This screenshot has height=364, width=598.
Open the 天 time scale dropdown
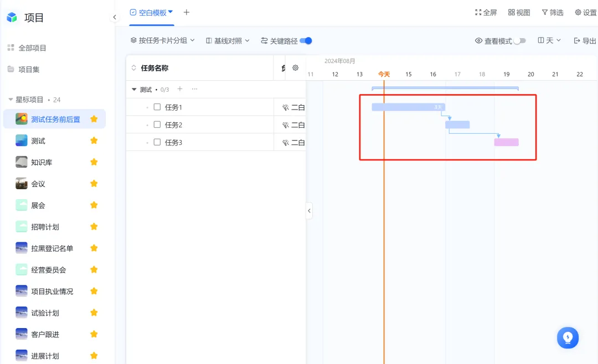tap(549, 40)
